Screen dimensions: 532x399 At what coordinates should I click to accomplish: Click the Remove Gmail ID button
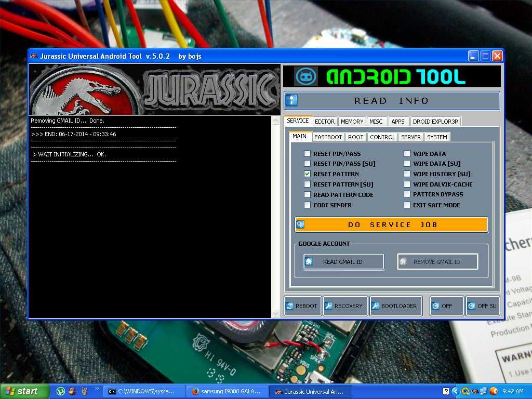[x=437, y=262]
